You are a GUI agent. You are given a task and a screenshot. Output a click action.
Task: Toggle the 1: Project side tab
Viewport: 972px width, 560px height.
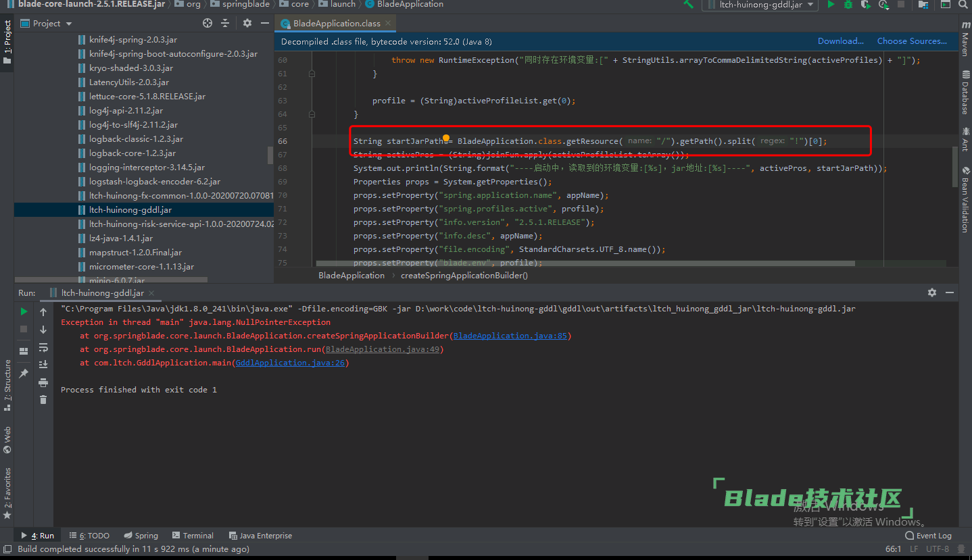click(x=7, y=42)
